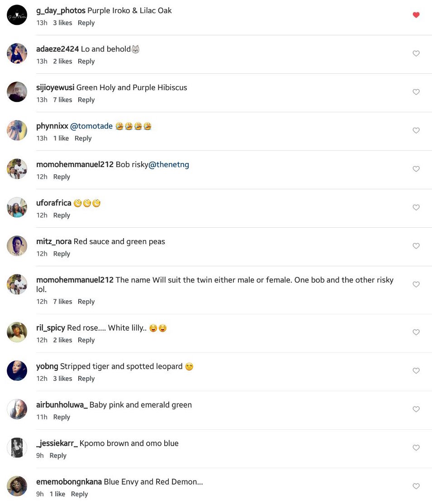Tap the heart icon on uforafrica's comment

pyautogui.click(x=416, y=207)
